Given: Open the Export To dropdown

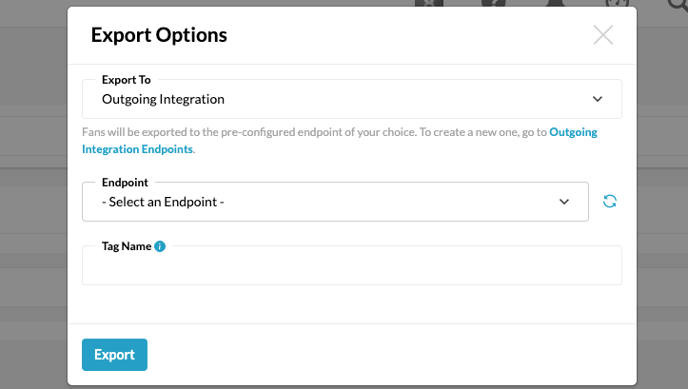Looking at the screenshot, I should (352, 99).
